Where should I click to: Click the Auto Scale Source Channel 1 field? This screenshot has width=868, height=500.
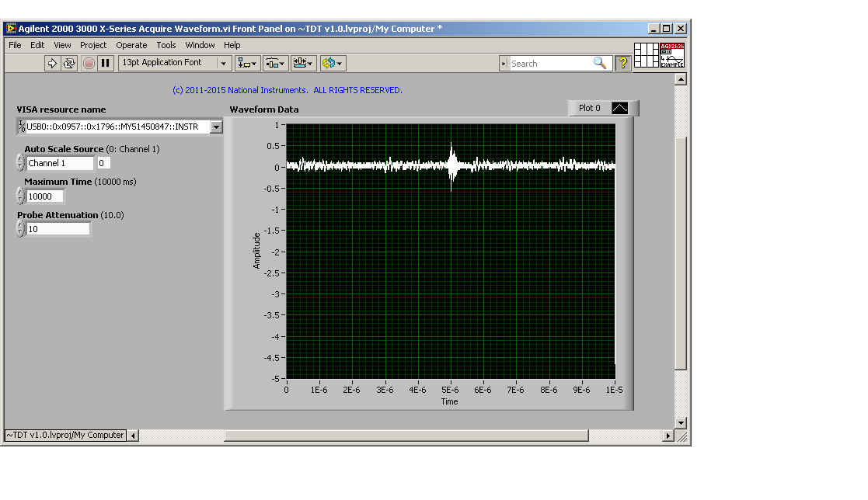(60, 163)
